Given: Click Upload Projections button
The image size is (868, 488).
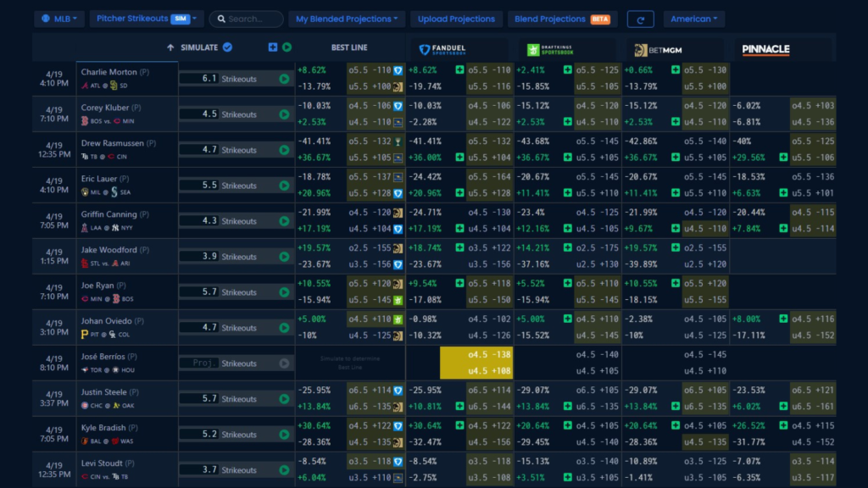Looking at the screenshot, I should coord(456,19).
